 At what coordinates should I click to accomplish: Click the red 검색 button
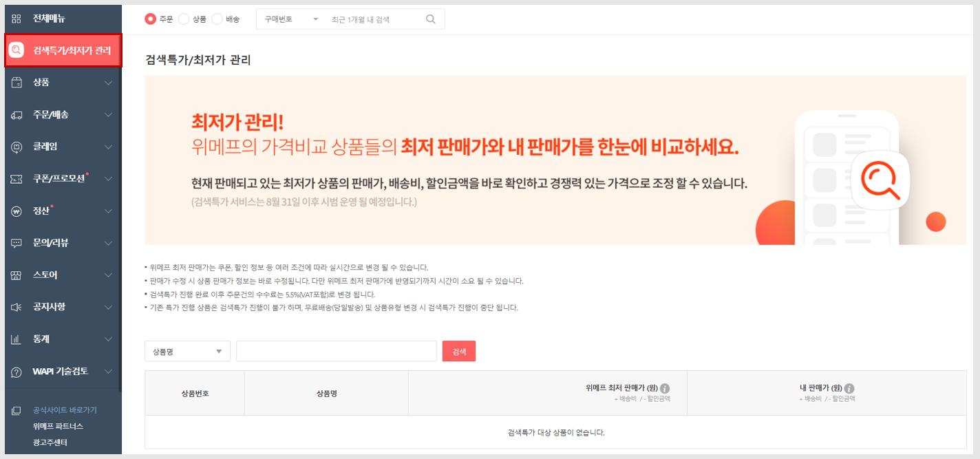coord(459,351)
